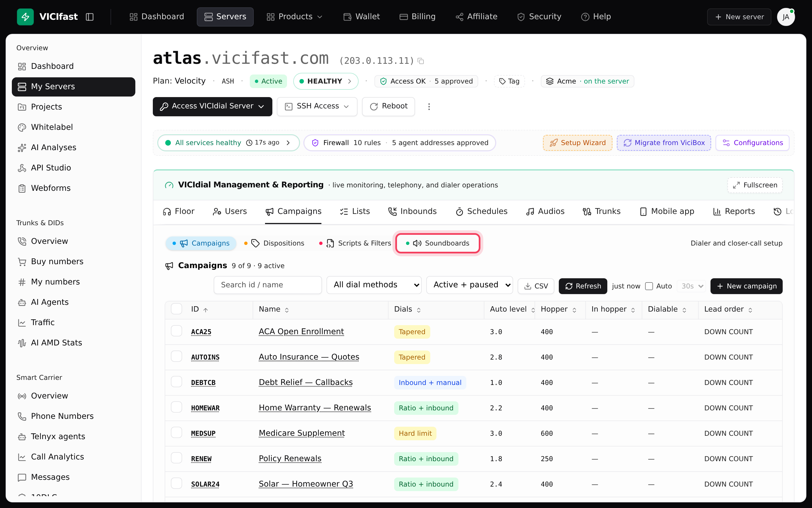
Task: Open Call Analytics in the sidebar
Action: [x=74, y=457]
